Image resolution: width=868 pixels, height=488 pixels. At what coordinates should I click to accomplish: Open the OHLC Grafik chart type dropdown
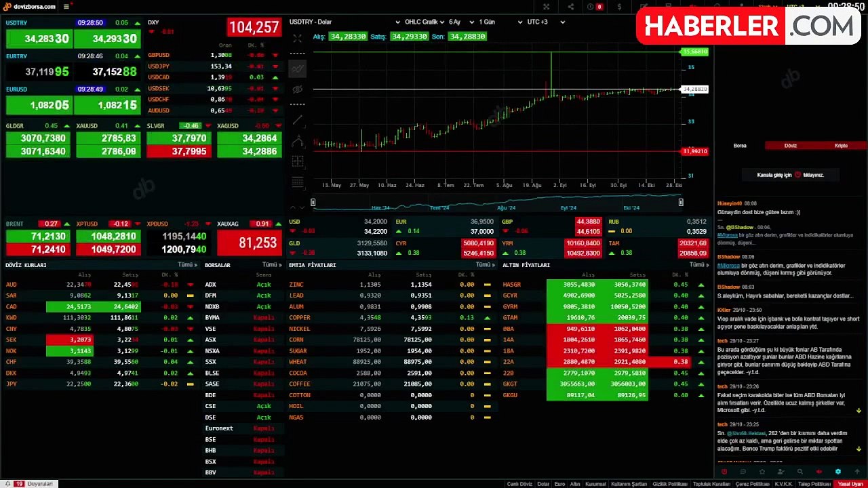[425, 22]
